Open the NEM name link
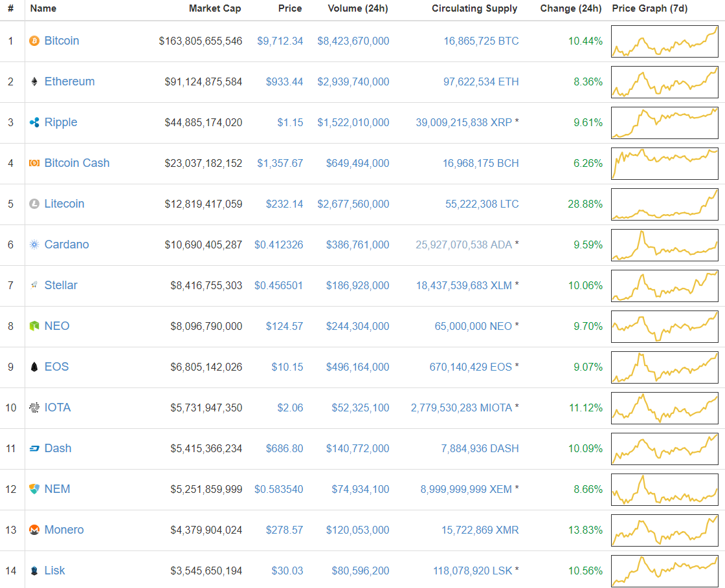This screenshot has height=588, width=725. tap(58, 488)
